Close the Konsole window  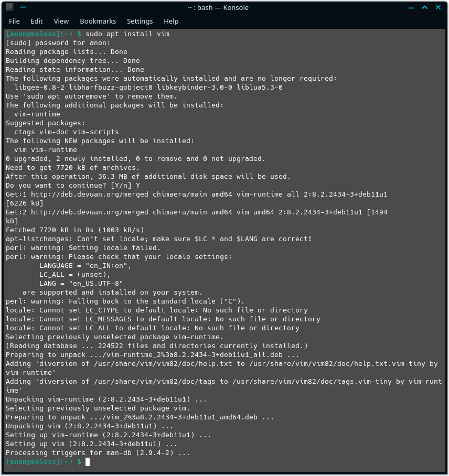[438, 7]
